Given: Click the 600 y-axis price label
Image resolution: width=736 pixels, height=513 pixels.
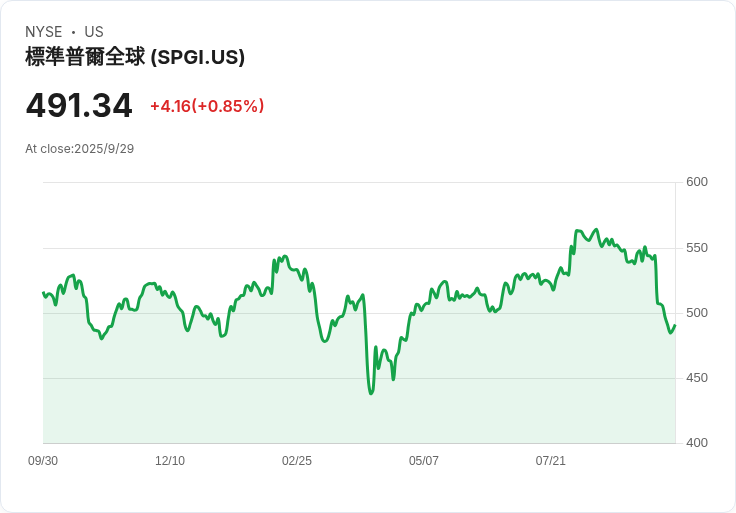Looking at the screenshot, I should click(x=697, y=182).
